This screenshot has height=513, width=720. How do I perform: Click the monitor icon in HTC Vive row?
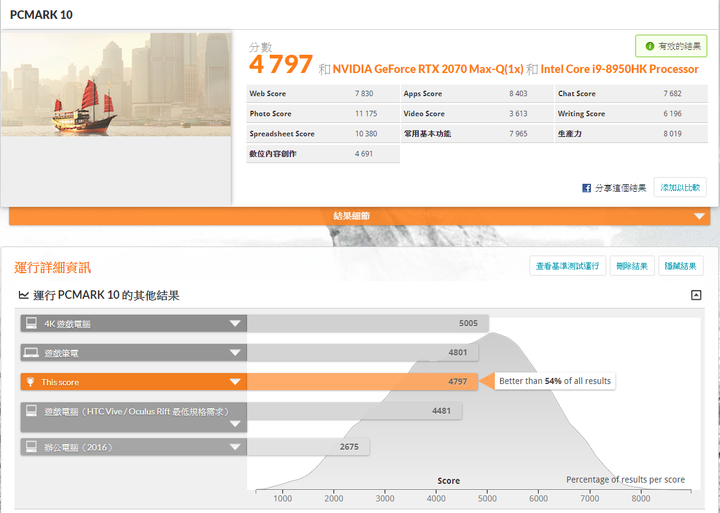tap(31, 411)
